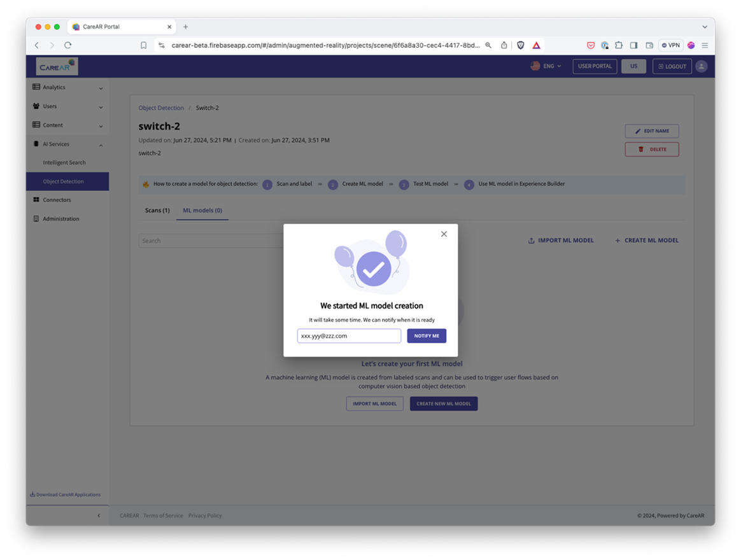Open the Object Detection breadcrumb link
This screenshot has height=560, width=741.
(x=161, y=108)
